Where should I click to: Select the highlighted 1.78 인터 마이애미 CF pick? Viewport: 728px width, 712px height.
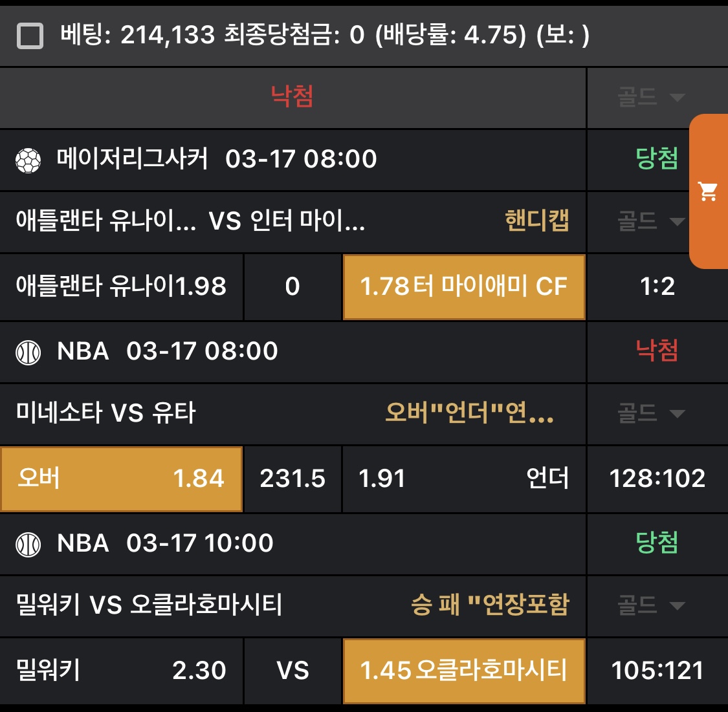click(x=463, y=286)
